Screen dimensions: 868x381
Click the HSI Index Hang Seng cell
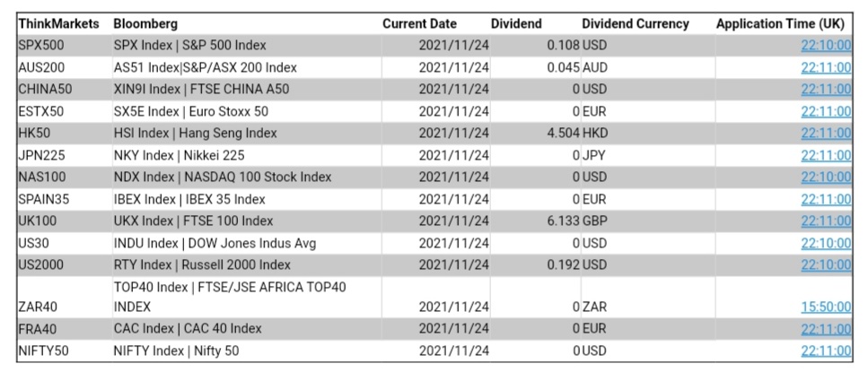[x=196, y=134]
